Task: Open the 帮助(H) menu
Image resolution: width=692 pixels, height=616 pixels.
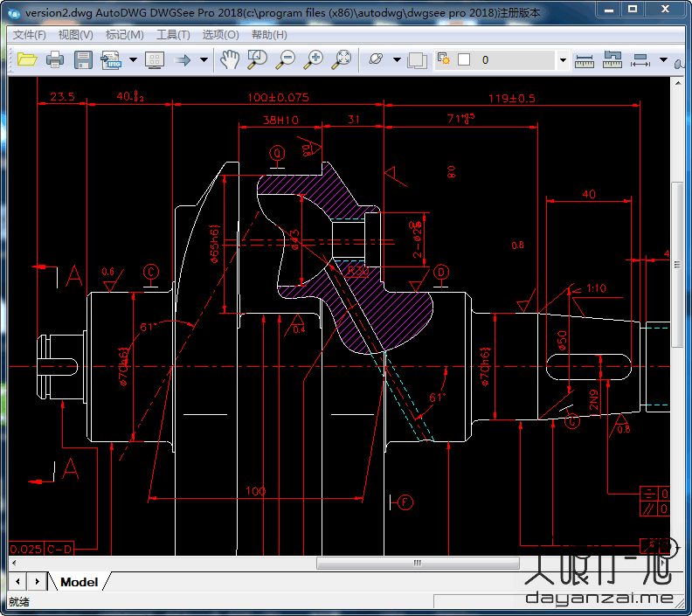Action: tap(269, 34)
